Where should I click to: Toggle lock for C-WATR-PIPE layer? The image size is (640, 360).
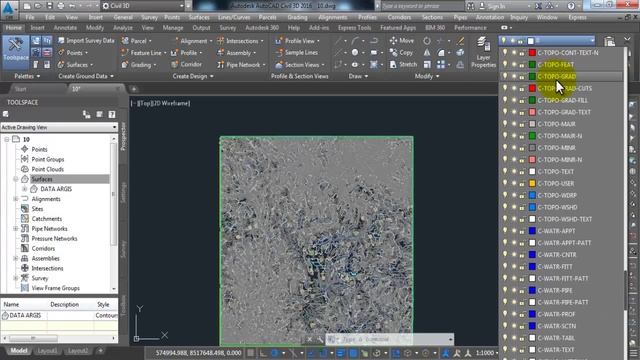click(x=522, y=290)
